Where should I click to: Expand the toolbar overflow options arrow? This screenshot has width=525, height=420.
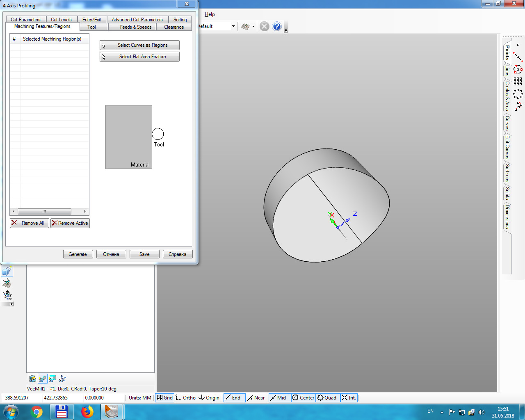[x=286, y=30]
